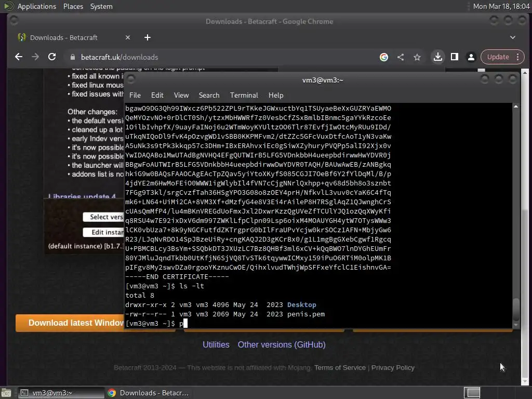Open the Chrome profile icon
532x399 pixels.
[471, 57]
